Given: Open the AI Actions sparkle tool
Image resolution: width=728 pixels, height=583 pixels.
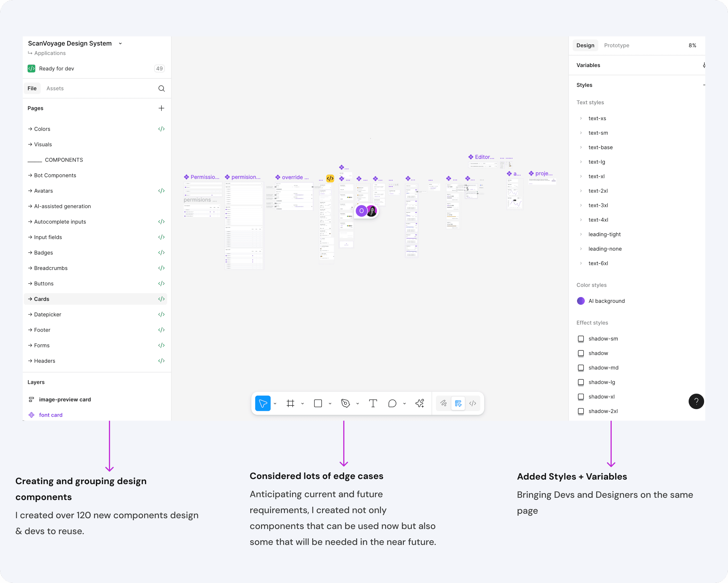Looking at the screenshot, I should [x=420, y=403].
